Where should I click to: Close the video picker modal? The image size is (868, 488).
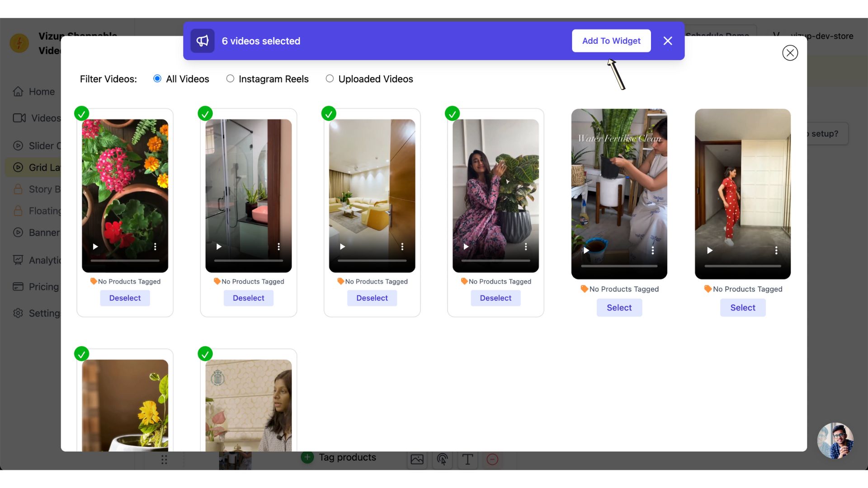tap(790, 53)
